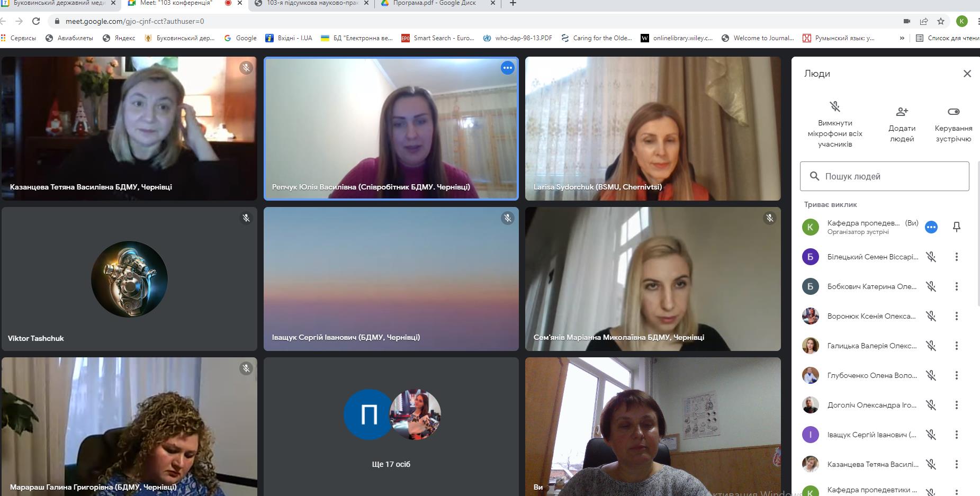The height and width of the screenshot is (496, 980).
Task: Close the Meet 103 конференція tab
Action: [240, 3]
